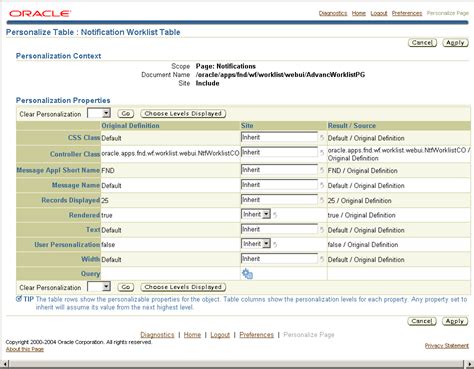The width and height of the screenshot is (474, 369).
Task: Click the Oracle logo
Action: 39,14
